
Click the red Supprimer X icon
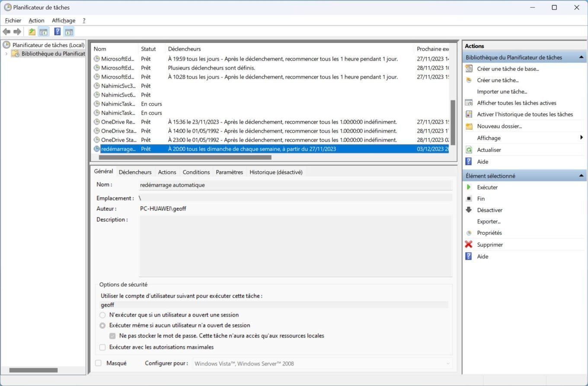tap(469, 244)
